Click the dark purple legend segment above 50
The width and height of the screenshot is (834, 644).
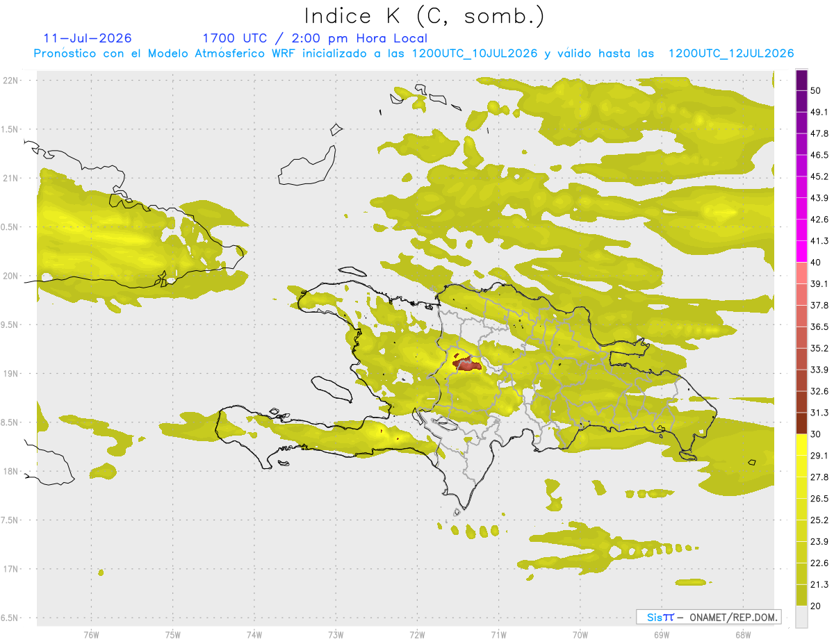click(801, 80)
